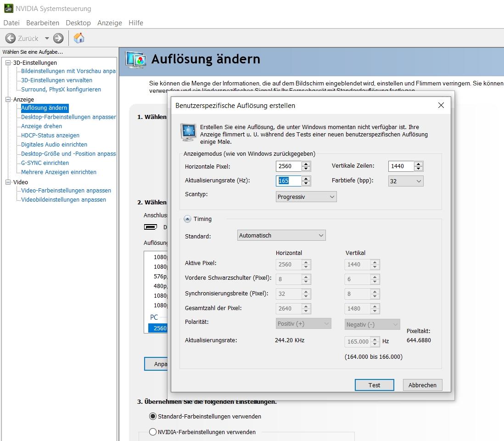Decrease Aktualisierungsrate (Hz) with down arrow

click(306, 183)
